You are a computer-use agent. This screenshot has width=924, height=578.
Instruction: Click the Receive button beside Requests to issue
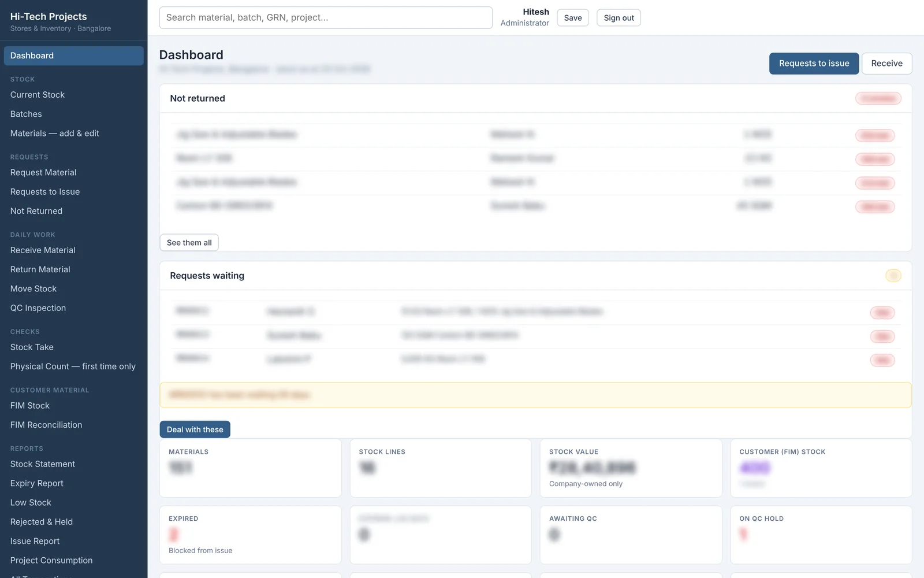pyautogui.click(x=886, y=64)
